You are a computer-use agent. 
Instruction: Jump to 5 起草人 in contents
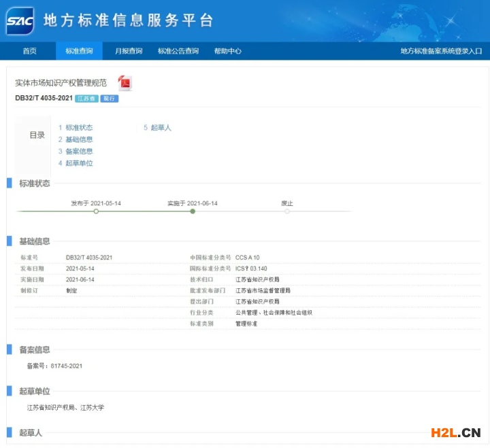[157, 128]
